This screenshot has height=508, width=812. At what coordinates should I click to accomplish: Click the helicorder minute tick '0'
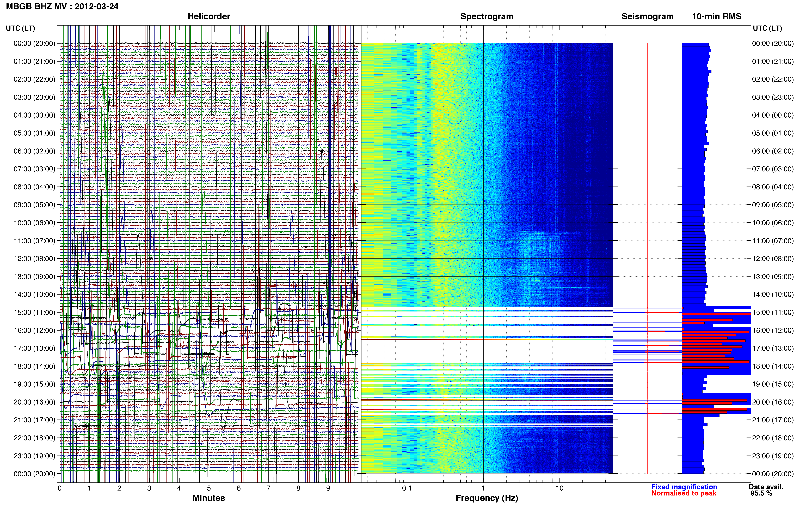coord(60,488)
